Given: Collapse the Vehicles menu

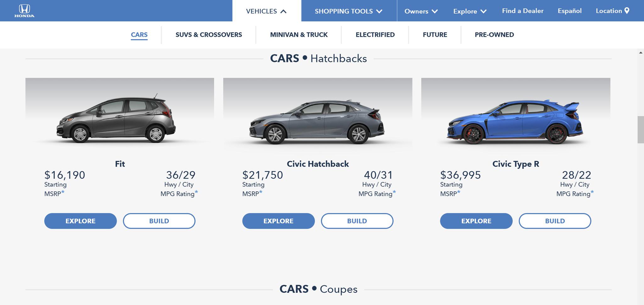Looking at the screenshot, I should click(x=266, y=11).
